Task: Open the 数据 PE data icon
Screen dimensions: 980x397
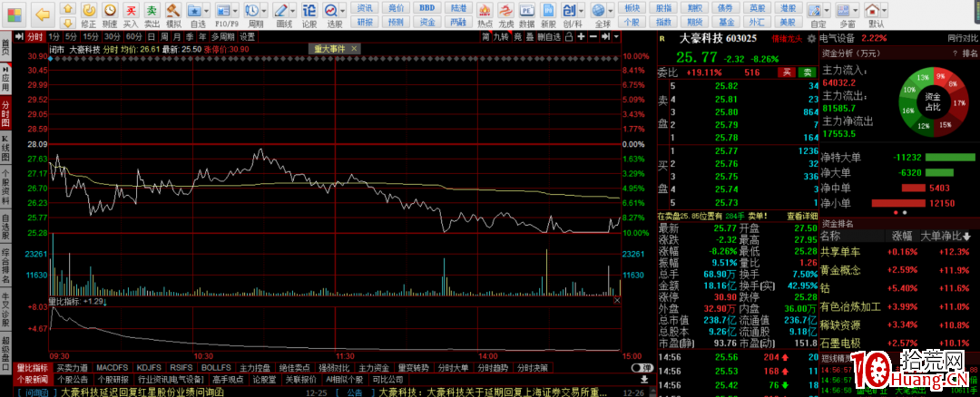Action: pos(527,11)
